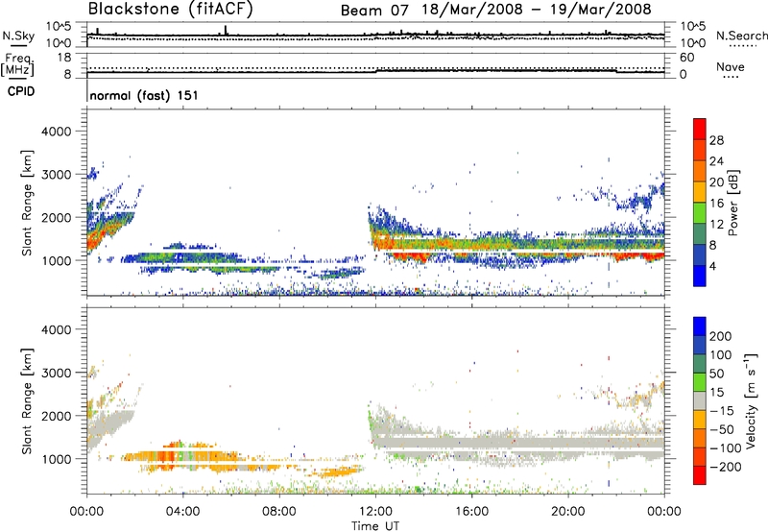Image resolution: width=768 pixels, height=532 pixels.
Task: Click the "60" Nave tick label
Action: [686, 58]
